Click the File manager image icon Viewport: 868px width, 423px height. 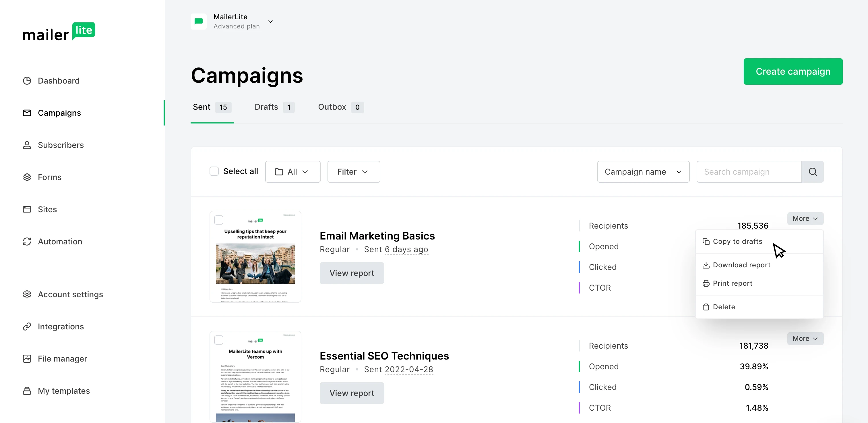[27, 359]
